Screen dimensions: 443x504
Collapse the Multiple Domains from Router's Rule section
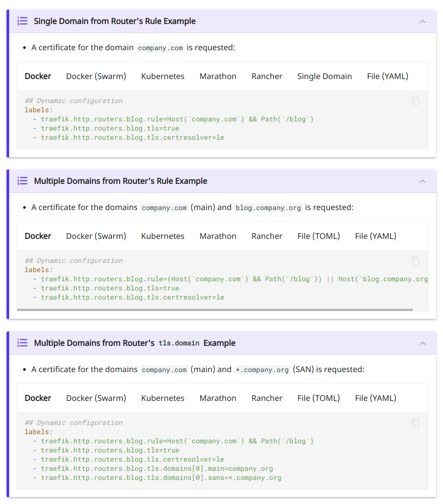tap(422, 181)
